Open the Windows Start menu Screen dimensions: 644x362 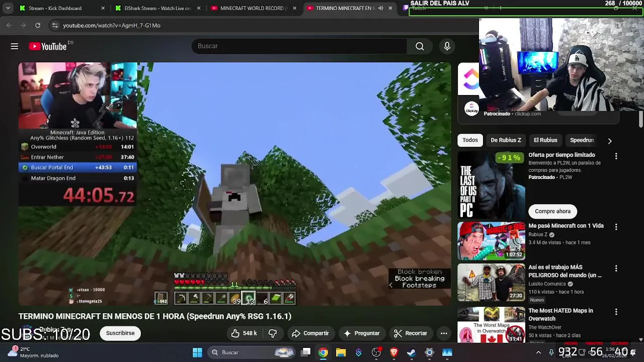click(197, 352)
